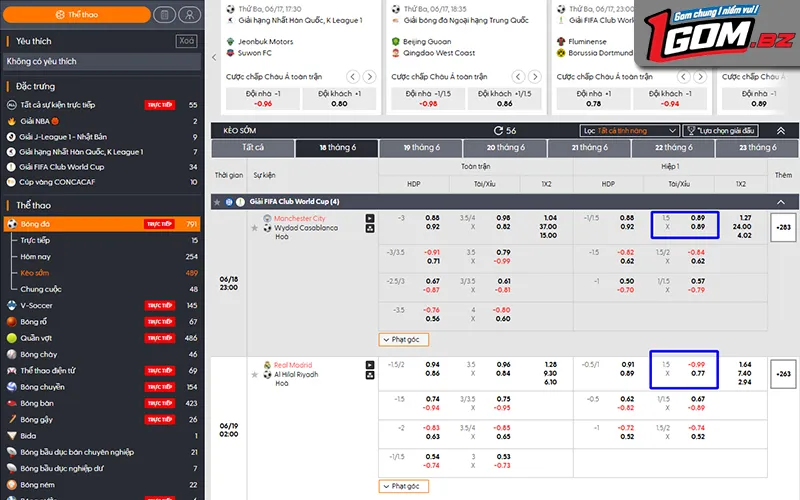Image resolution: width=800 pixels, height=500 pixels.
Task: Bet Đội nhà -1 on Jeonbuk Motors card
Action: pyautogui.click(x=263, y=99)
